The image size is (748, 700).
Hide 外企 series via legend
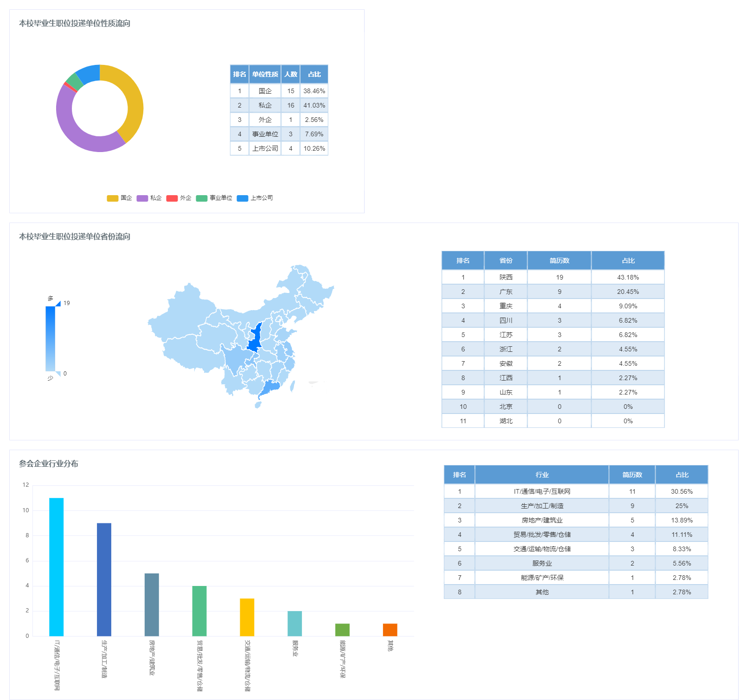(x=179, y=198)
